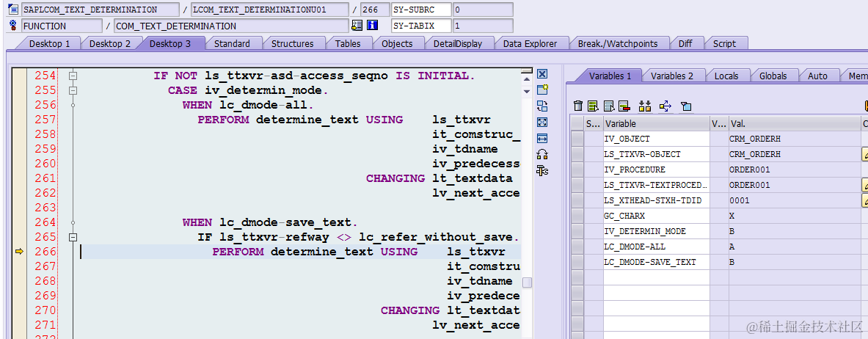868x339 pixels.
Task: Open the Standard tab
Action: pyautogui.click(x=232, y=43)
